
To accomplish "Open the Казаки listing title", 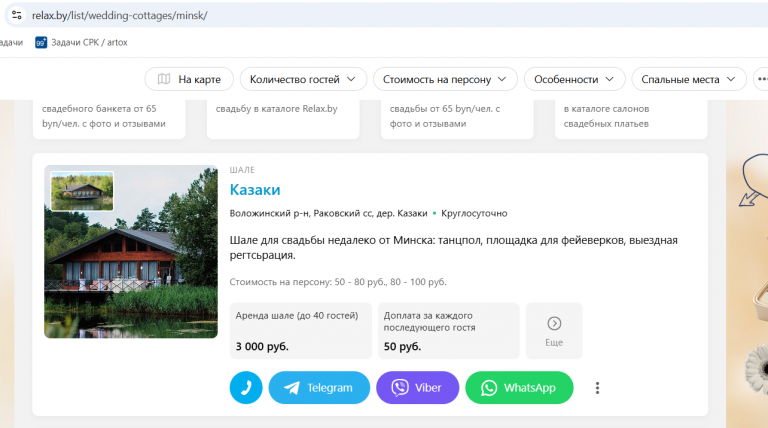I will click(x=255, y=190).
